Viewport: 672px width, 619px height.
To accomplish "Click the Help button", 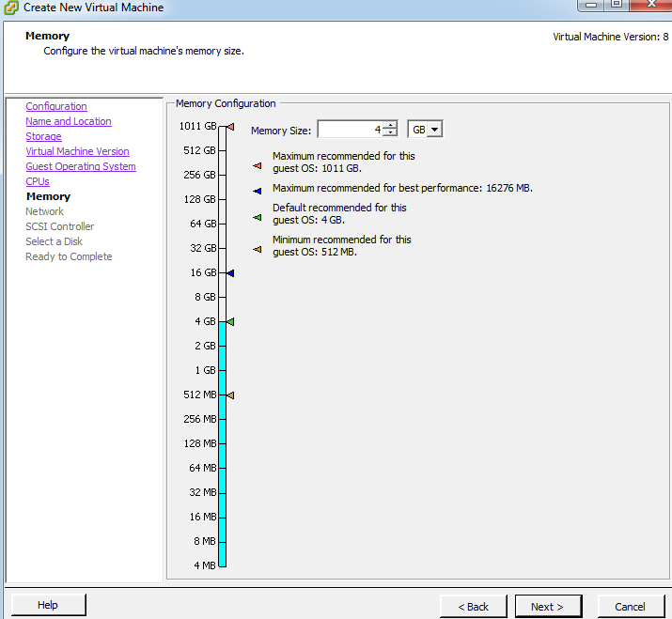I will (49, 605).
